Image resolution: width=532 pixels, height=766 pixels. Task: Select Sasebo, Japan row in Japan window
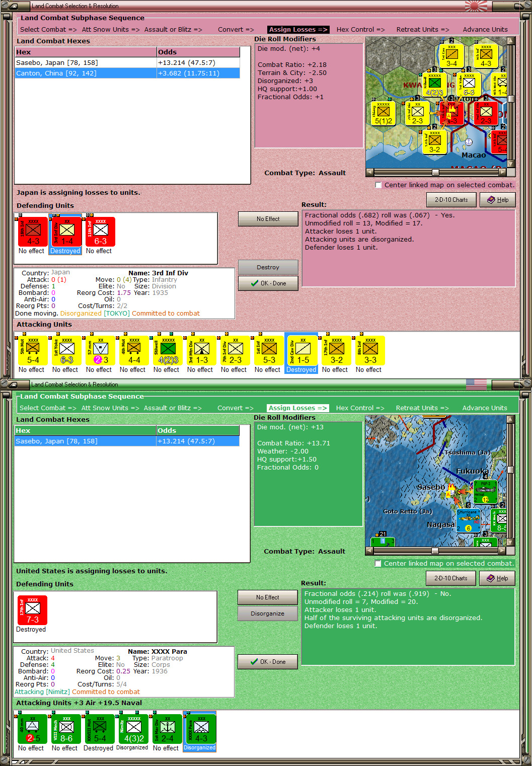(x=128, y=63)
